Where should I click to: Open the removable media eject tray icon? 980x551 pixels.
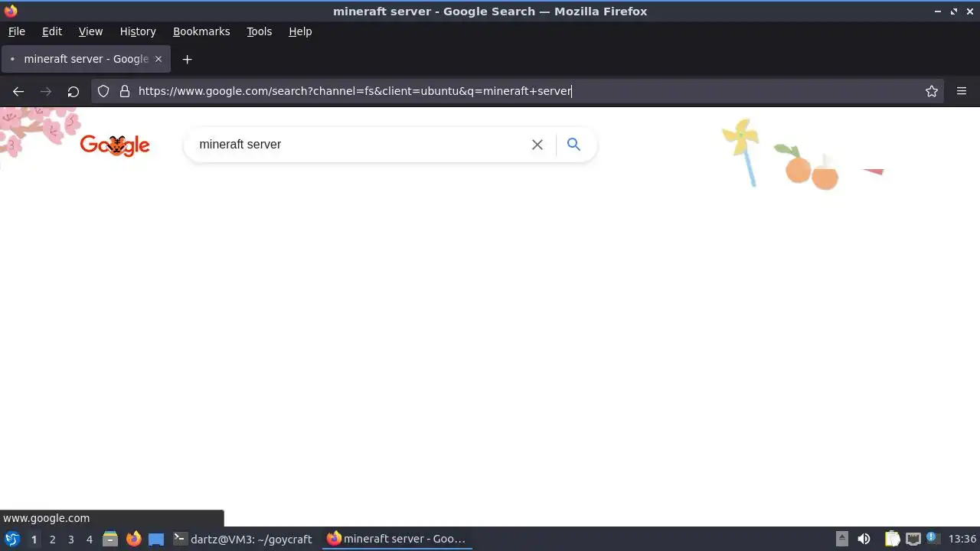click(841, 539)
